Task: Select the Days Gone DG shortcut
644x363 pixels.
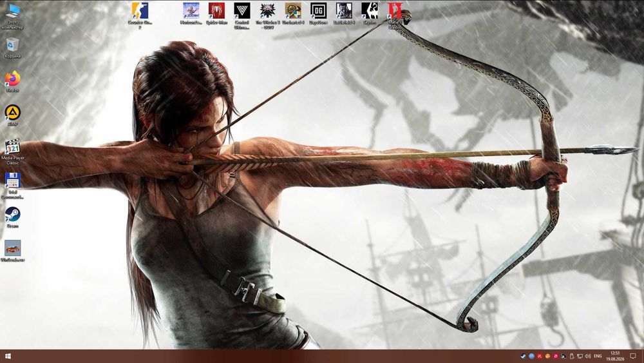Action: click(x=318, y=14)
